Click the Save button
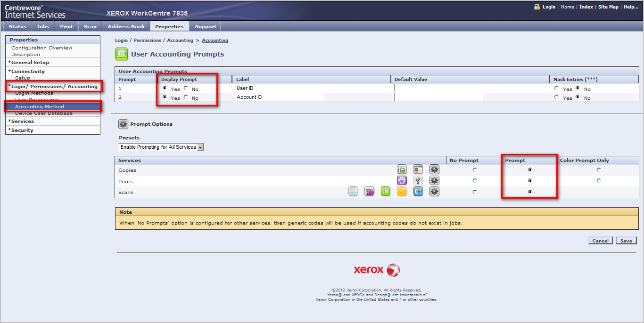 coord(626,241)
